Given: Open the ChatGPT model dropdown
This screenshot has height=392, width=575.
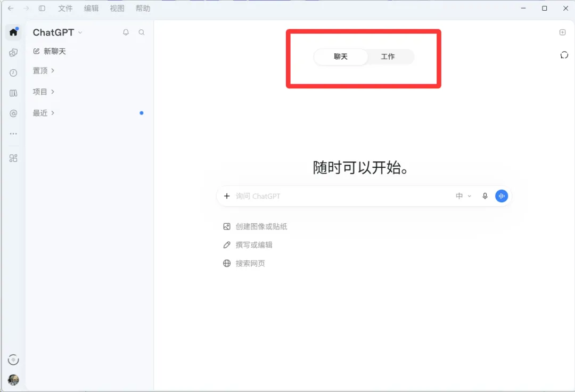Looking at the screenshot, I should click(x=57, y=32).
